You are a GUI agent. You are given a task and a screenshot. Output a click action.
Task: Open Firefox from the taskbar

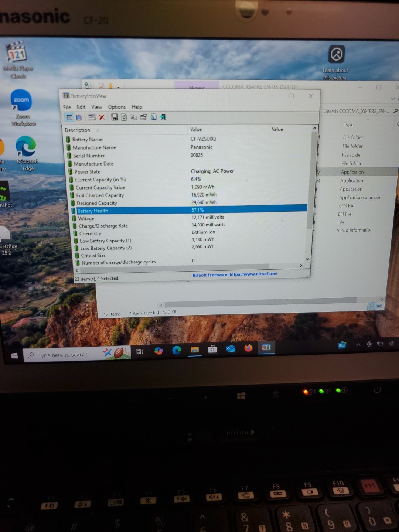click(248, 348)
